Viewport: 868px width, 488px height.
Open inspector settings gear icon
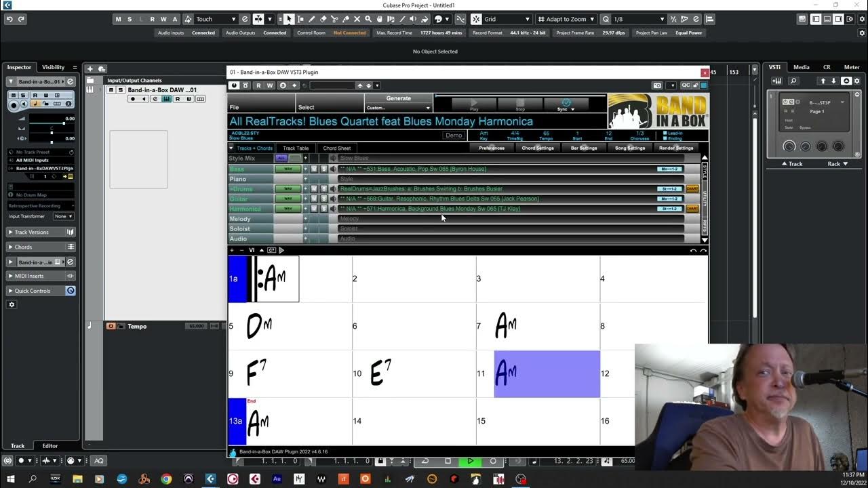pyautogui.click(x=11, y=304)
